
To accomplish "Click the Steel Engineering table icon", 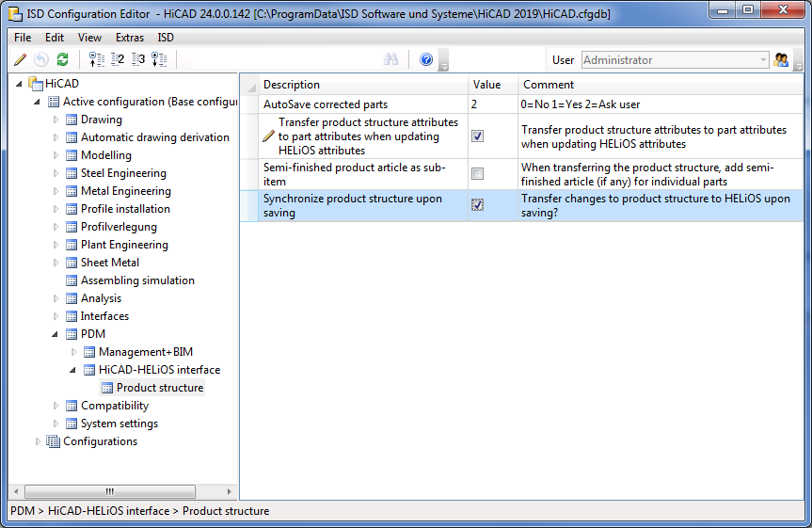I will pyautogui.click(x=72, y=173).
